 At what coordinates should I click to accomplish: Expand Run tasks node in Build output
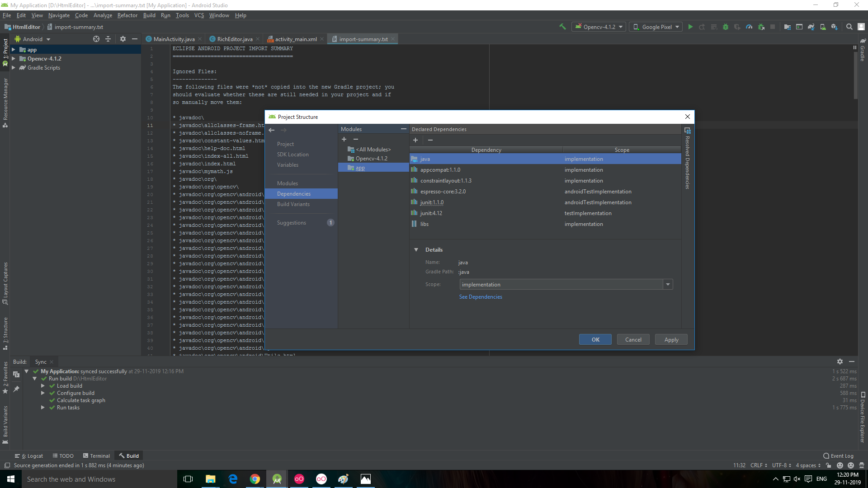tap(43, 407)
